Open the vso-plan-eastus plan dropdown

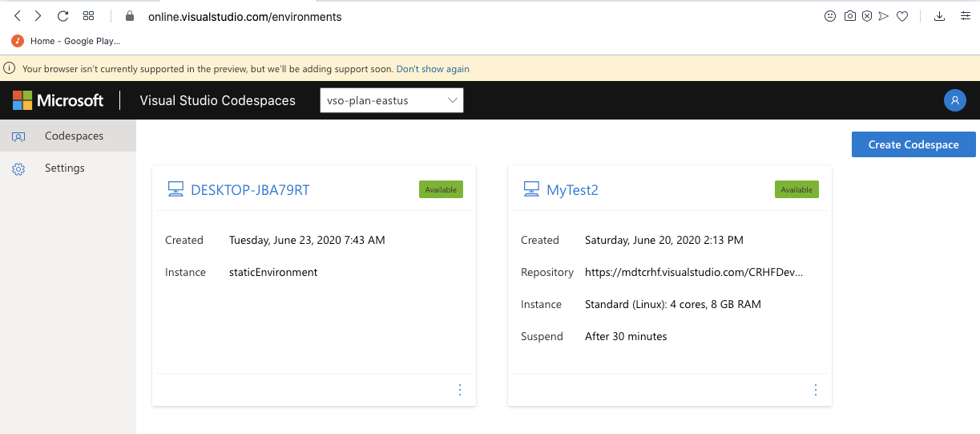[391, 100]
